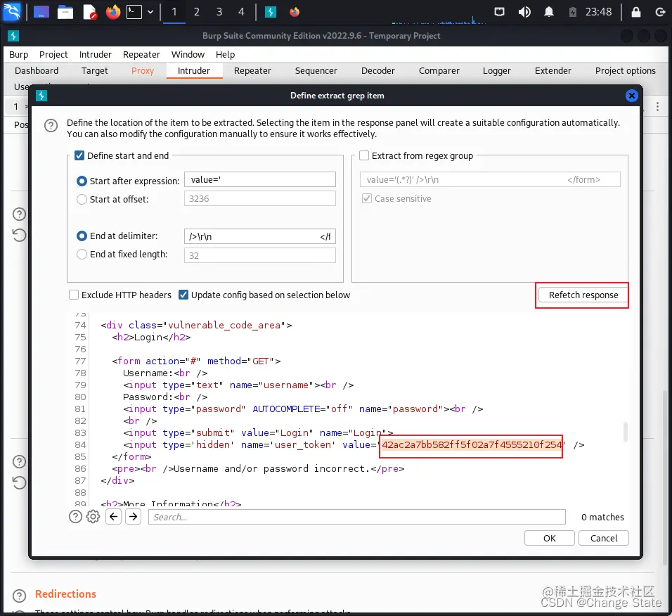Screen dimensions: 672x616
Task: Open the network display tray icon
Action: 499,11
